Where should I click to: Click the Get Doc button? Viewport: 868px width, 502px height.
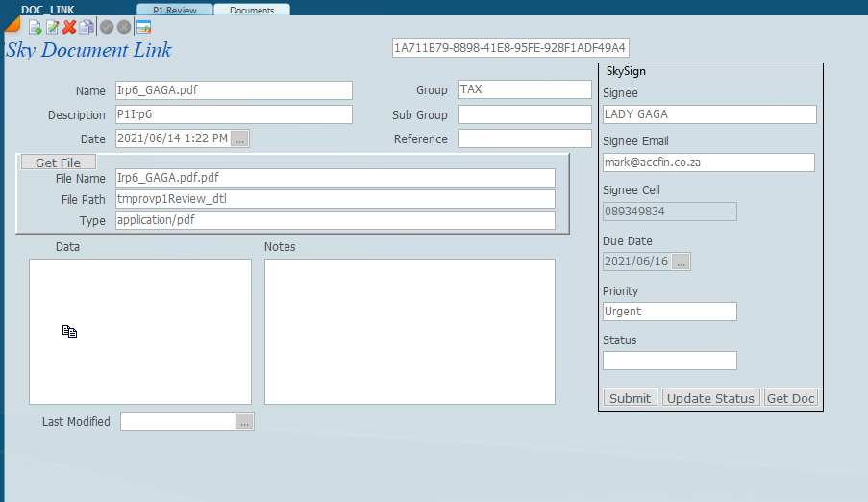791,398
